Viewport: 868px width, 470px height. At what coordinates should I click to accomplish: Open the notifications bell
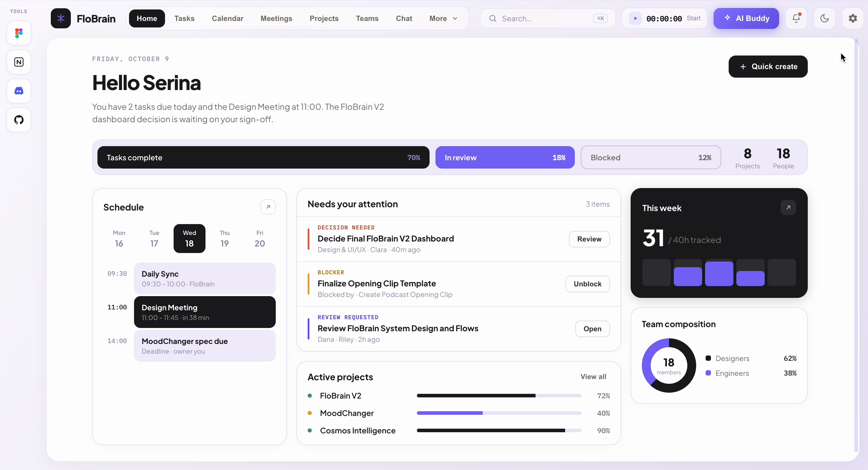tap(796, 18)
